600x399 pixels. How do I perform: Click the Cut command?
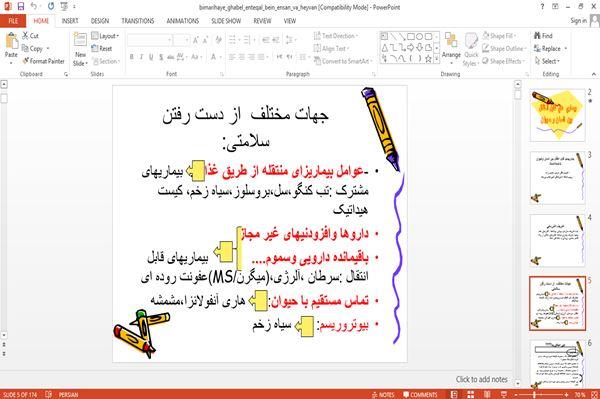coord(30,36)
